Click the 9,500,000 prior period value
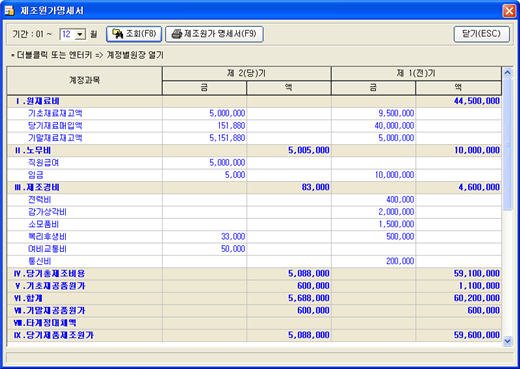Viewport: 520px width, 369px height. click(396, 113)
